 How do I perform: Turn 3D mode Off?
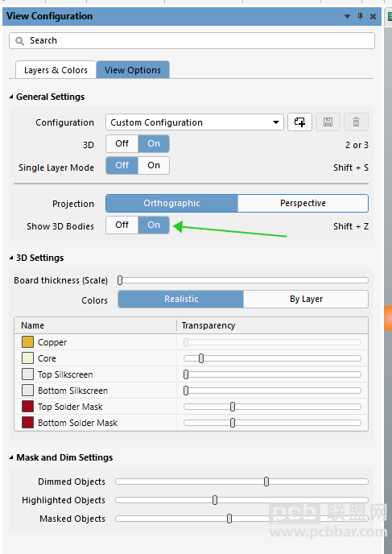tap(122, 144)
